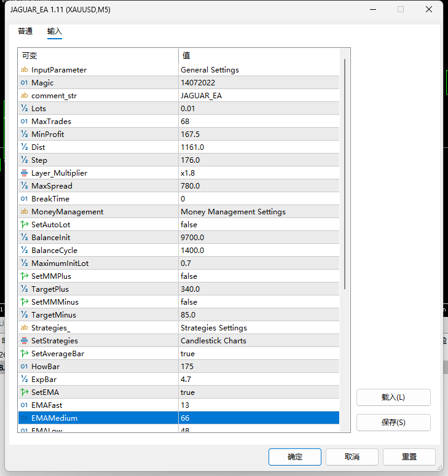Click the double-type icon beside TargetPlus
Image resolution: width=448 pixels, height=476 pixels.
click(25, 289)
